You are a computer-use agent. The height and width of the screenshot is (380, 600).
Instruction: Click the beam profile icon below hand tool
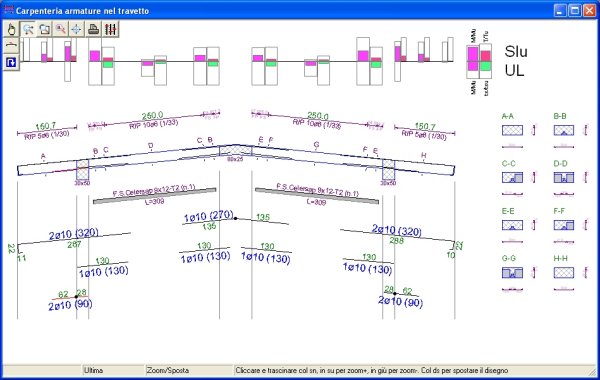pos(11,46)
